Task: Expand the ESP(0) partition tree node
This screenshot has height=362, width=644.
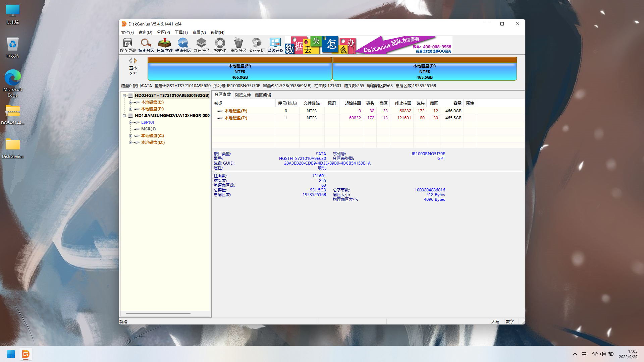Action: tap(130, 122)
